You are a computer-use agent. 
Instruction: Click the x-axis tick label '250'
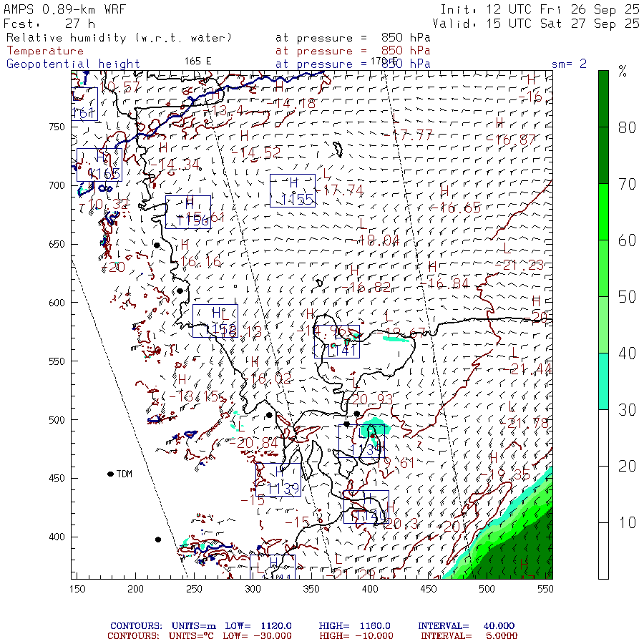pyautogui.click(x=194, y=589)
